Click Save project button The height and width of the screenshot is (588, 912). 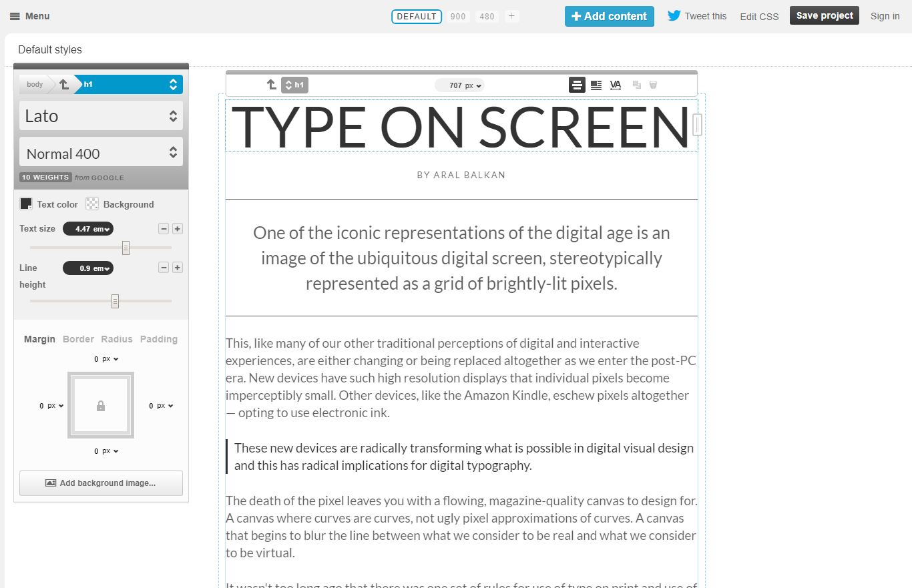(x=825, y=15)
